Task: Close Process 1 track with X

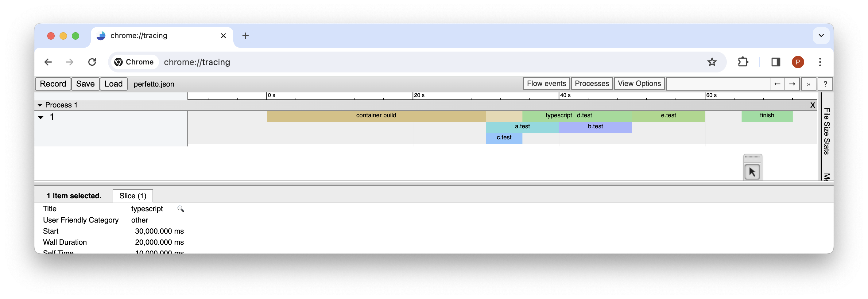Action: click(x=812, y=105)
